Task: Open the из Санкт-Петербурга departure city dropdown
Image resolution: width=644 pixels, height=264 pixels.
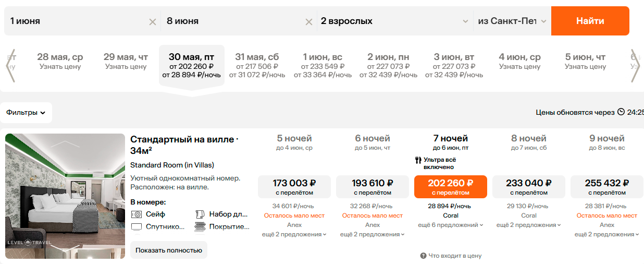Action: [x=512, y=21]
